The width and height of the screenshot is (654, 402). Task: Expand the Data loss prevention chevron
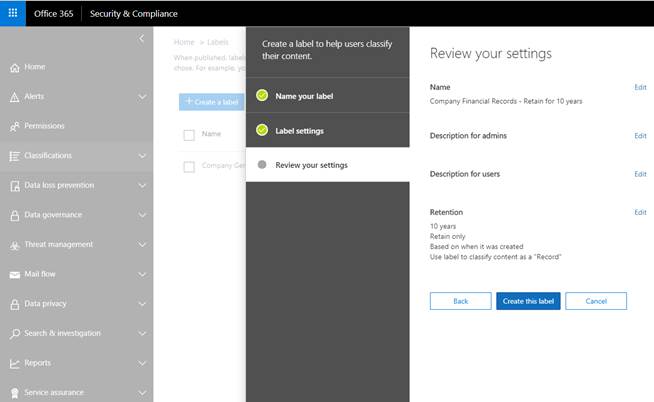click(142, 186)
